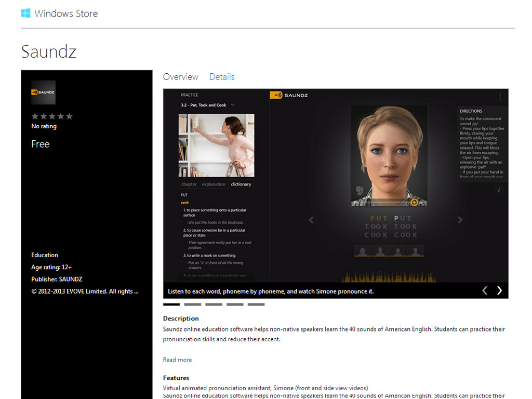Go to next screenshot with right chevron
This screenshot has height=399, width=532.
499,290
